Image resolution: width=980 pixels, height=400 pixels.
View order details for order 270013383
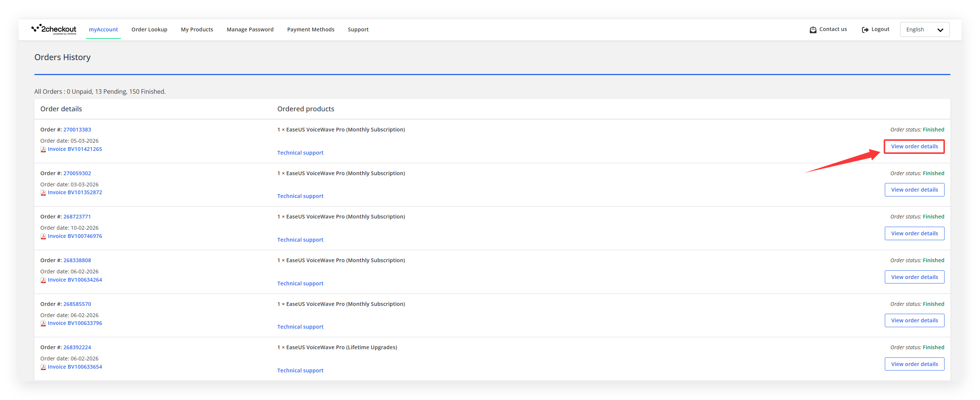(x=914, y=146)
